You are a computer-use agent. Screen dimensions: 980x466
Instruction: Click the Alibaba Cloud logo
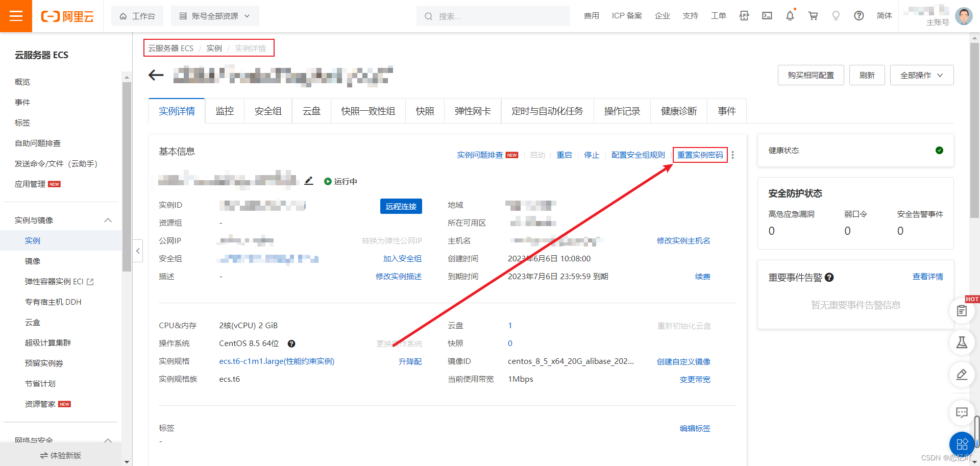67,16
